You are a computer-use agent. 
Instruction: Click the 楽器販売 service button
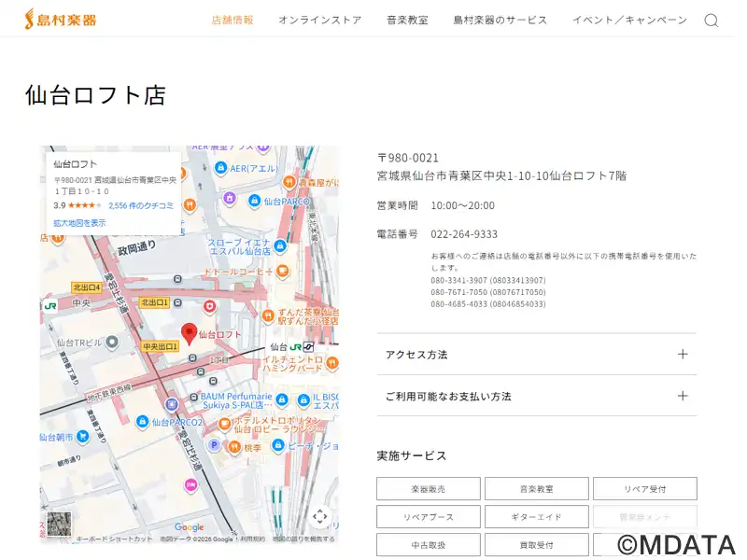point(429,489)
